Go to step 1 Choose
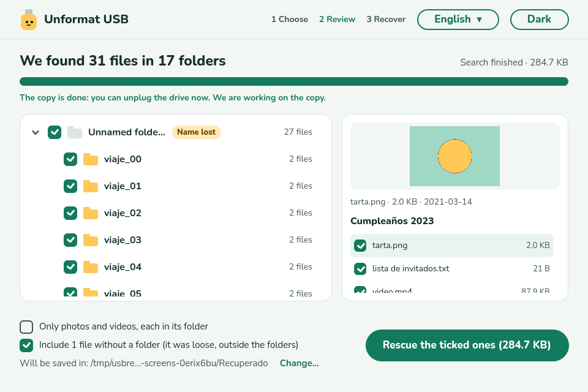The height and width of the screenshot is (392, 588). click(x=290, y=20)
